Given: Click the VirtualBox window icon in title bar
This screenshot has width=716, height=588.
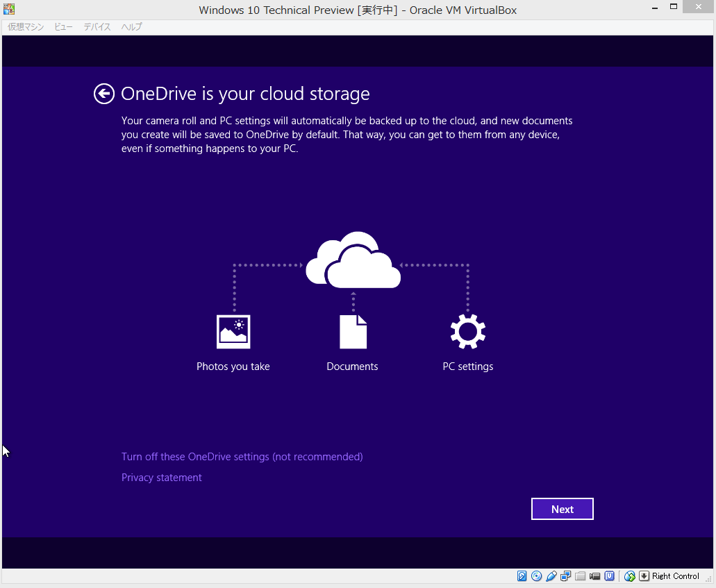Looking at the screenshot, I should tap(8, 9).
